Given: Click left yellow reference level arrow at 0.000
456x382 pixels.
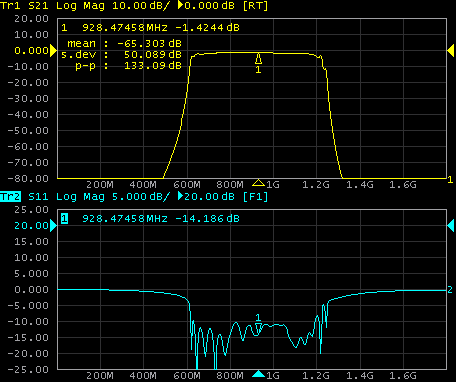Looking at the screenshot, I should pos(53,51).
